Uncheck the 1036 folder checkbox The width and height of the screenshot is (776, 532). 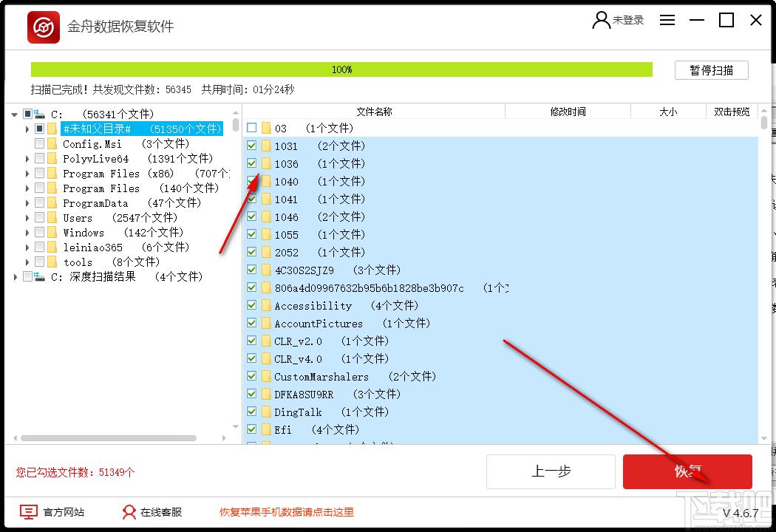point(252,163)
